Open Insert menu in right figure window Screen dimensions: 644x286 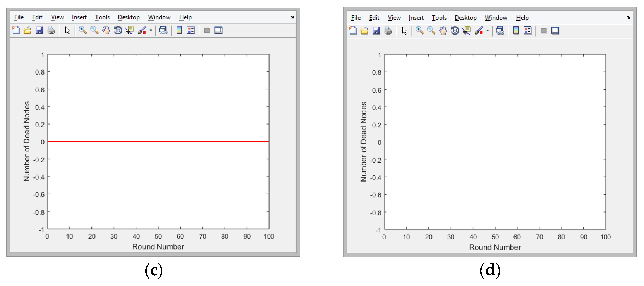pyautogui.click(x=416, y=18)
